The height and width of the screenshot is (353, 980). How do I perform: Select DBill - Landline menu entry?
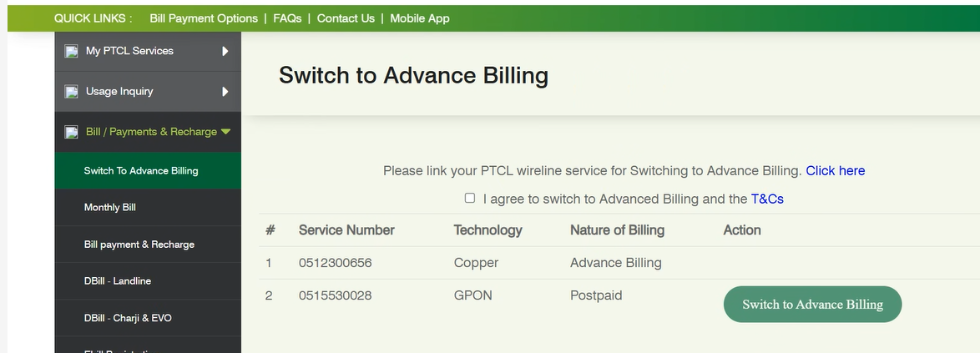pos(118,281)
